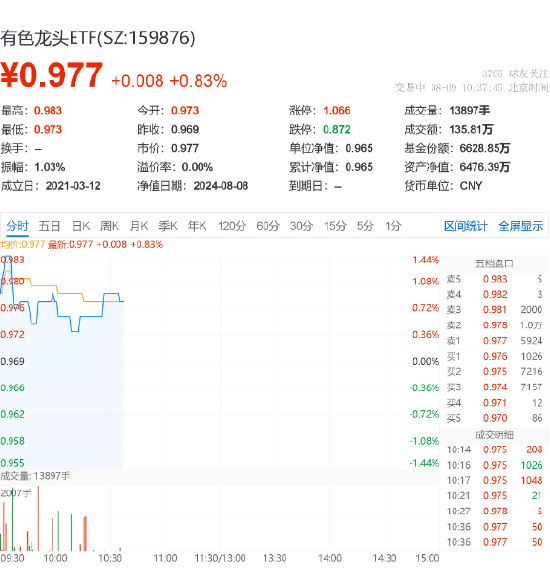
Task: Click the 成立日 date 2021-03-12
Action: click(x=73, y=186)
